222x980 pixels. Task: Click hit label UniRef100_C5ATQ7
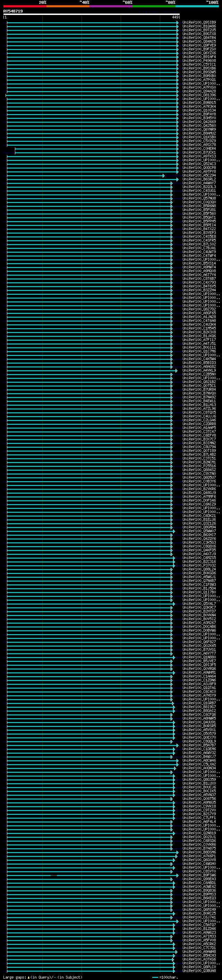pos(199,925)
